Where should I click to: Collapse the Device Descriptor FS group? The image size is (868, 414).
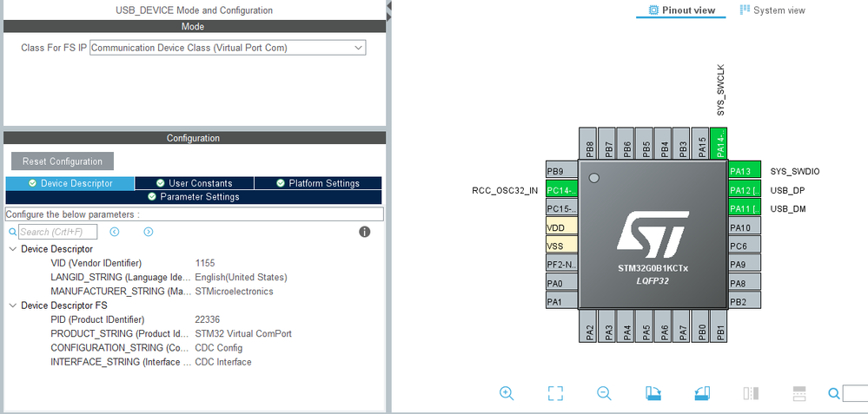[13, 306]
